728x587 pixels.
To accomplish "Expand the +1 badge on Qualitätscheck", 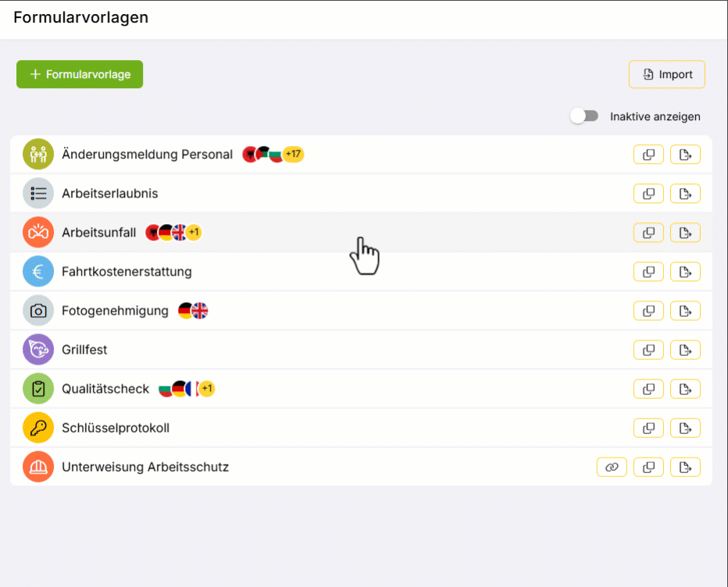I will tap(207, 389).
